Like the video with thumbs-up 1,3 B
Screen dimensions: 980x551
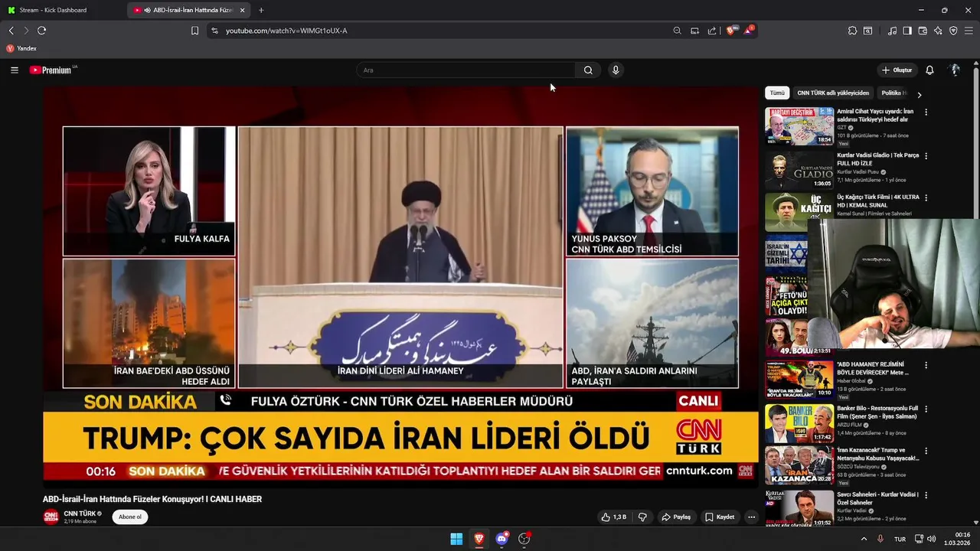614,517
